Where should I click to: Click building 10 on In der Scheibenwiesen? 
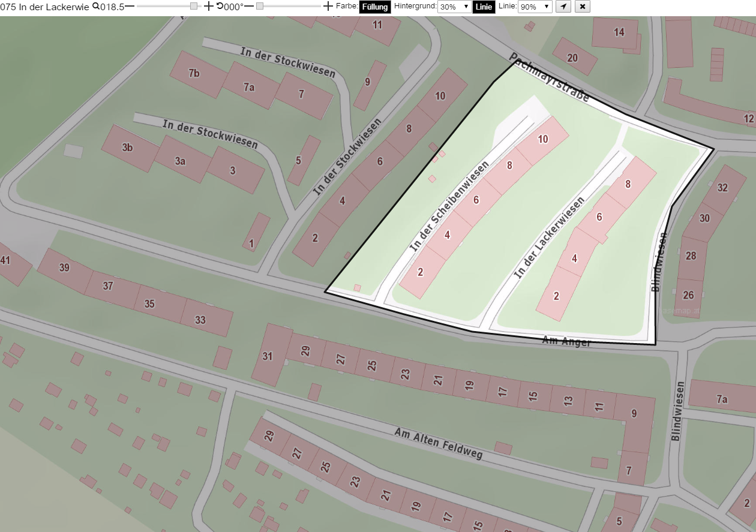(542, 140)
